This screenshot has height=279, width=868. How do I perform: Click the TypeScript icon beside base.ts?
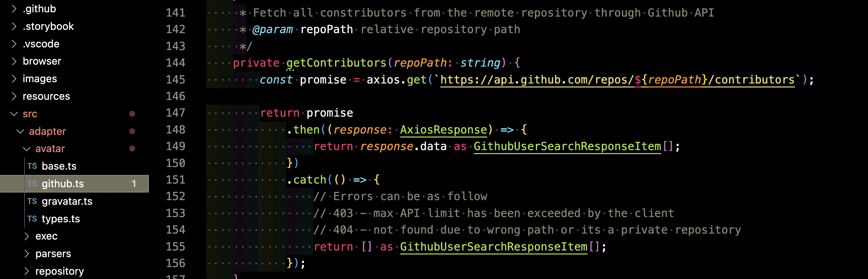click(x=32, y=166)
